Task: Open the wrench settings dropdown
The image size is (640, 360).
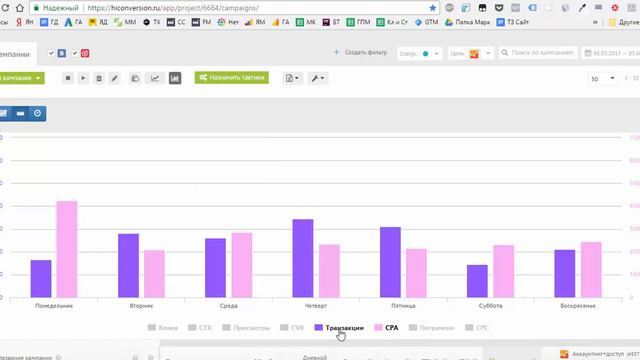Action: click(x=318, y=78)
